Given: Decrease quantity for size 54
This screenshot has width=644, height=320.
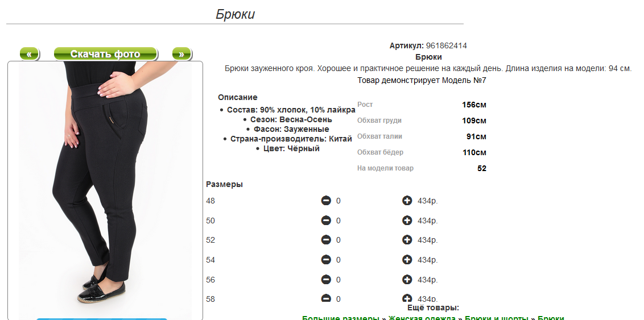Looking at the screenshot, I should pyautogui.click(x=325, y=259).
